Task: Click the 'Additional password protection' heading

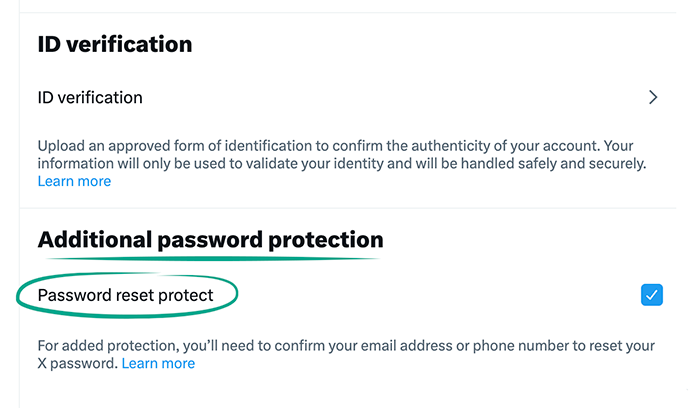Action: pos(210,241)
